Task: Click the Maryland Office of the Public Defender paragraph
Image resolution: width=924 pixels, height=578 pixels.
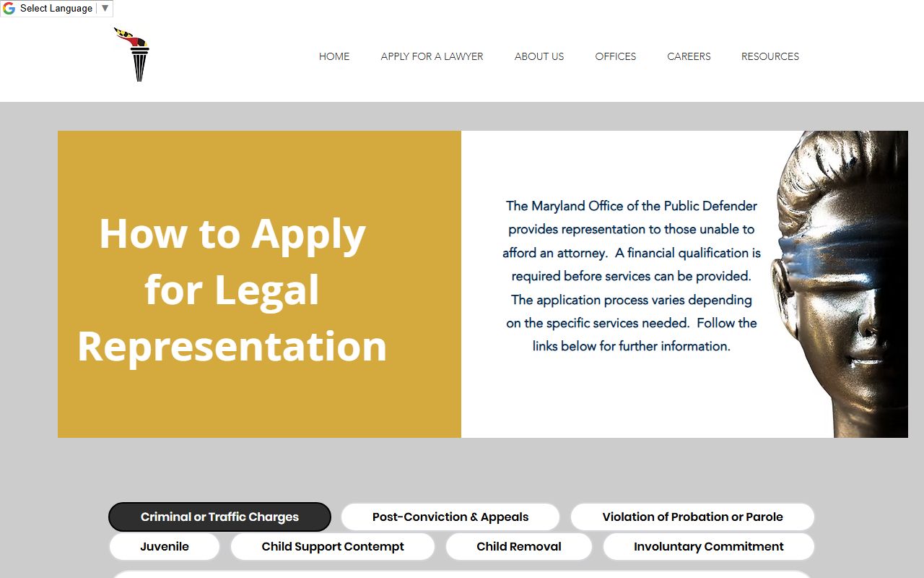Action: point(632,276)
